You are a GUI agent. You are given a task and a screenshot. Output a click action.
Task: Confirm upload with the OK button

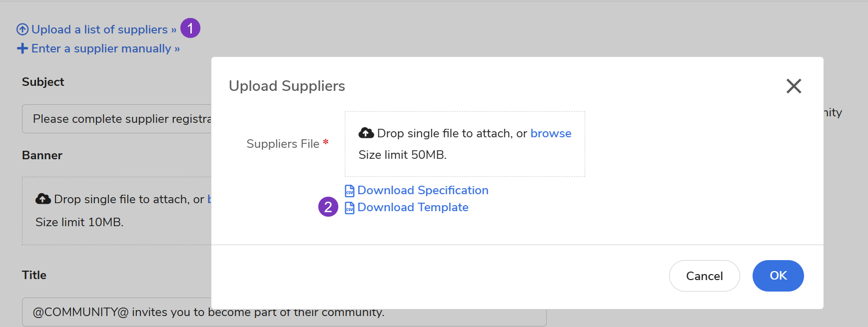778,276
